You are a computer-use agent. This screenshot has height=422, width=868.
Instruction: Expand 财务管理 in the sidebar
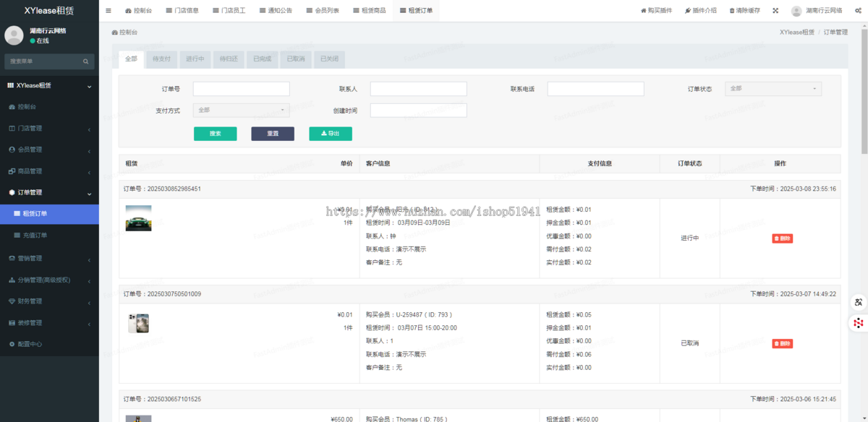click(x=49, y=301)
